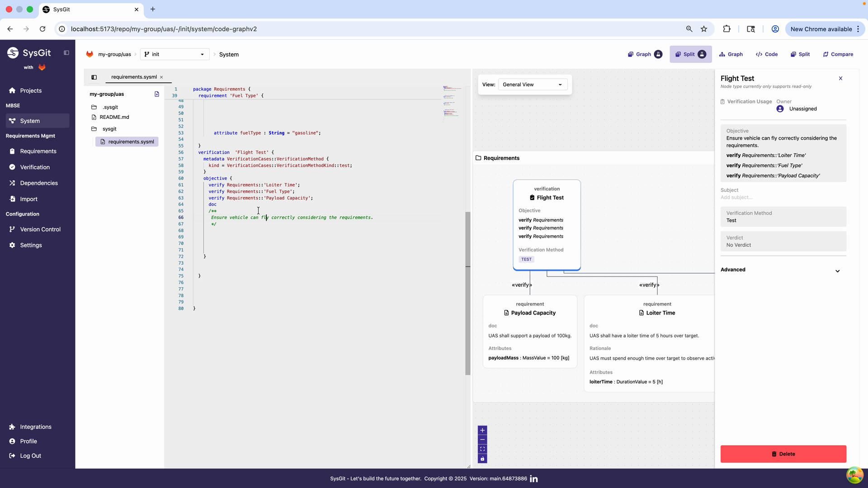The image size is (868, 488).
Task: Switch to the Code view tab
Action: 767,54
